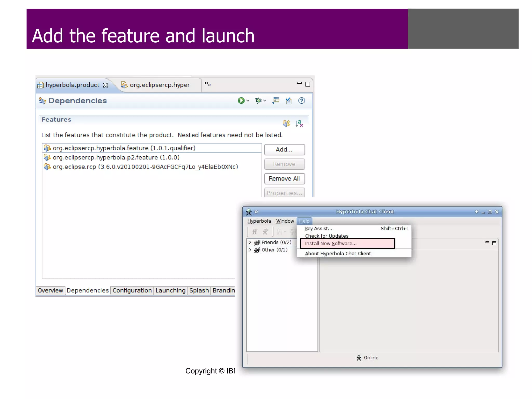Click the org.eclipsercp.hyper tab plug-in icon
The image size is (532, 399).
tap(124, 85)
